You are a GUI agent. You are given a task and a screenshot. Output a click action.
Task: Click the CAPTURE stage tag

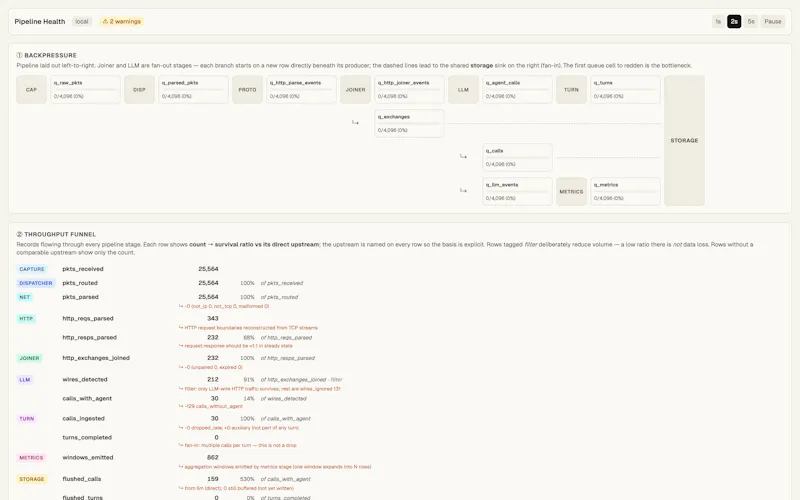32,269
